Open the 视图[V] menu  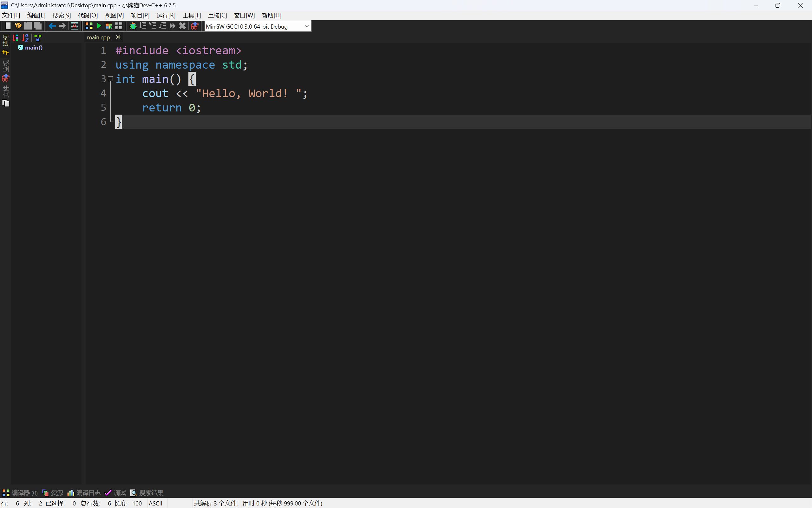[115, 16]
